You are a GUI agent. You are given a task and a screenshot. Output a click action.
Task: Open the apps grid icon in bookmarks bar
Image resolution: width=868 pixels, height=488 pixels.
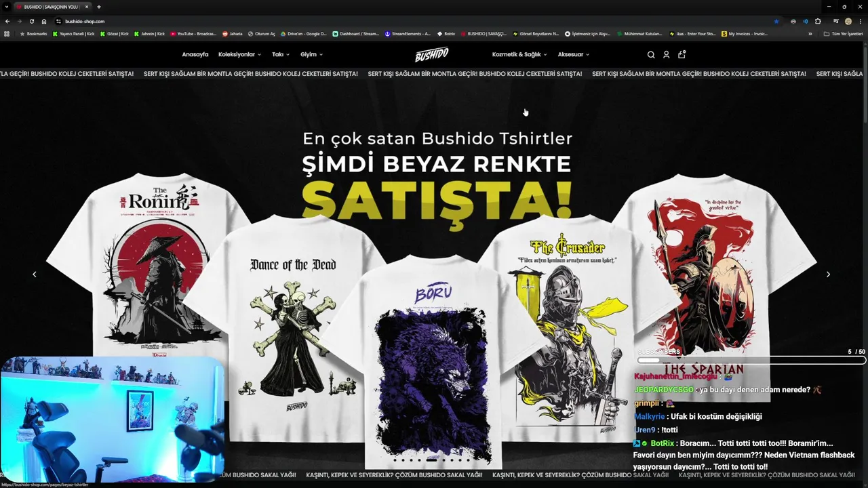point(7,33)
